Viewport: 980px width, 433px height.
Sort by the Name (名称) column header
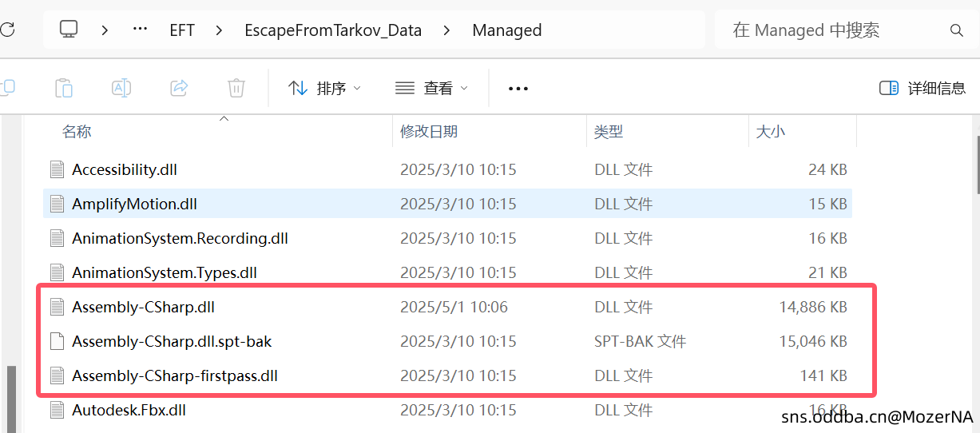[77, 132]
